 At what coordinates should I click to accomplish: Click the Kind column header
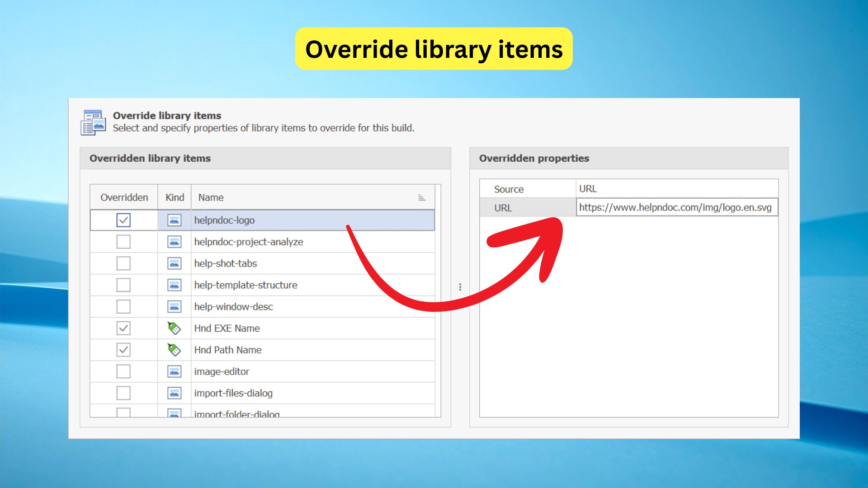tap(174, 197)
